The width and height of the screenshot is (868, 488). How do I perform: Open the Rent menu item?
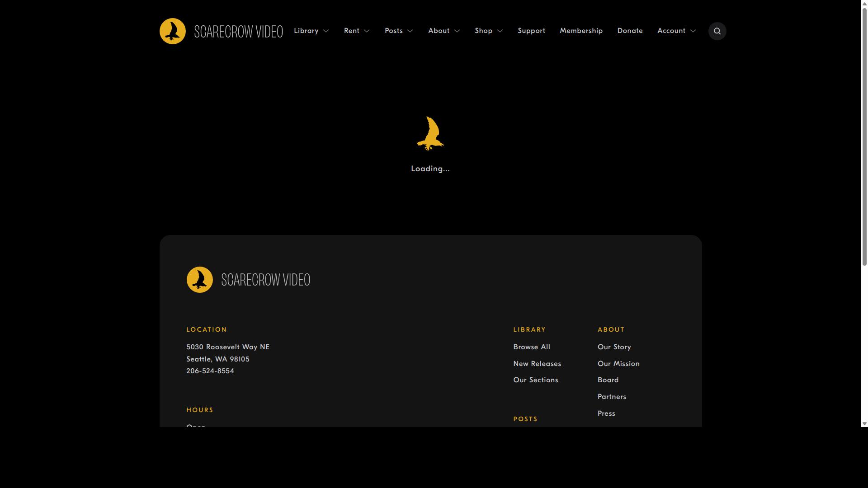point(352,31)
